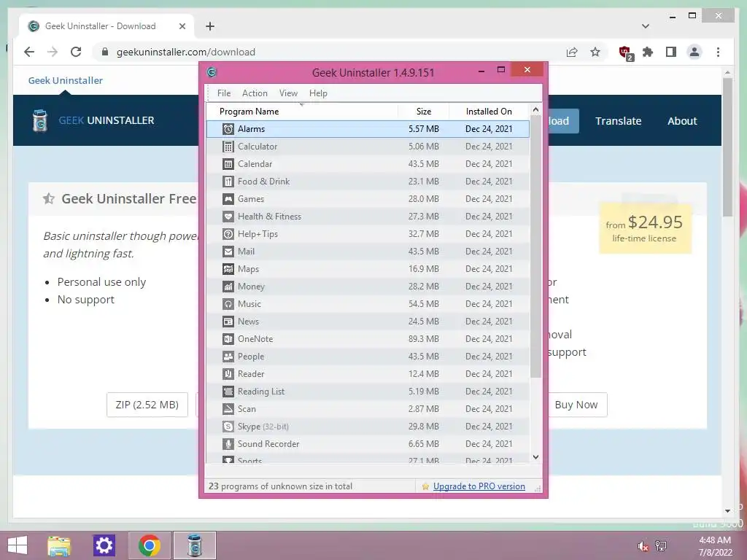Image resolution: width=747 pixels, height=560 pixels.
Task: Open File Explorer from the taskbar
Action: pyautogui.click(x=59, y=545)
